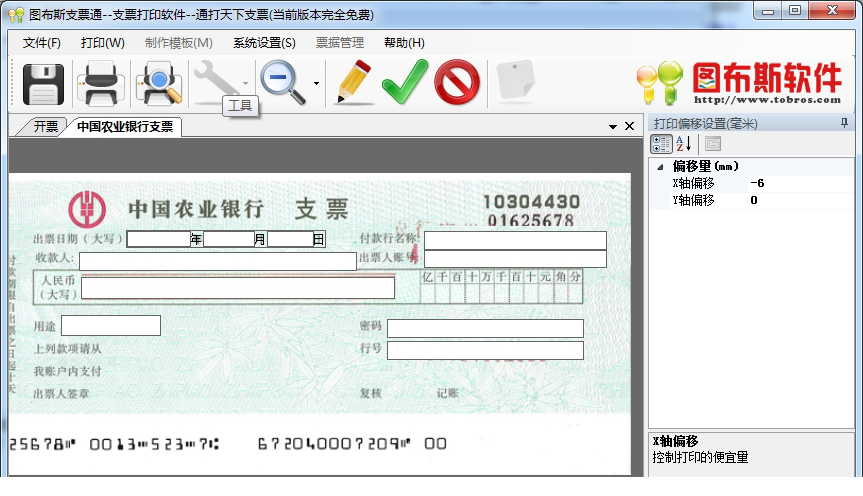Viewport: 863px width, 496px height.
Task: Click the http://www.tobros.com link
Action: (x=767, y=100)
